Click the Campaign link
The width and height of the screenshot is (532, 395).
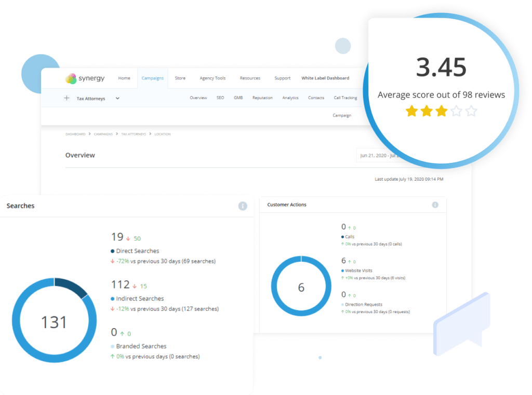tap(342, 115)
